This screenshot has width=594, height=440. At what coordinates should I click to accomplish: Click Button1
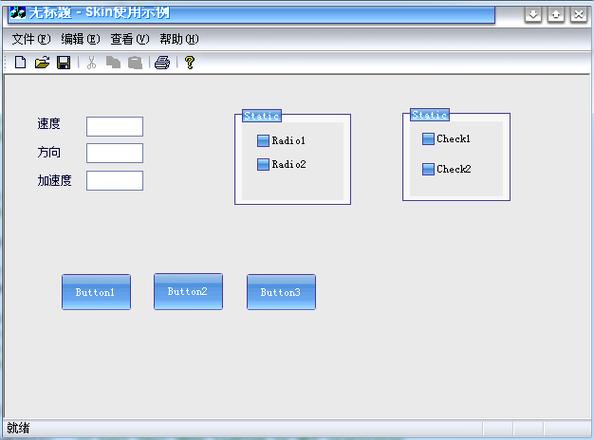coord(96,292)
